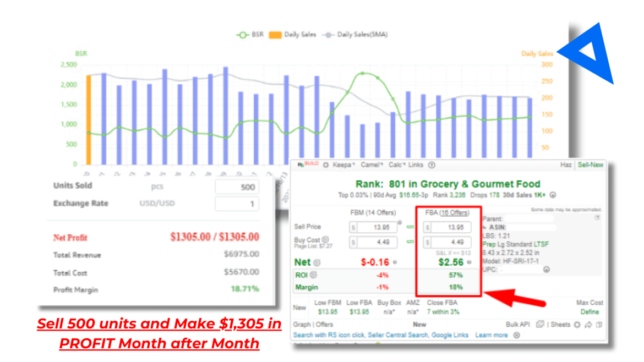Click the plus circle icon after 30d Sales
This screenshot has height=362, width=644.
pos(553,195)
